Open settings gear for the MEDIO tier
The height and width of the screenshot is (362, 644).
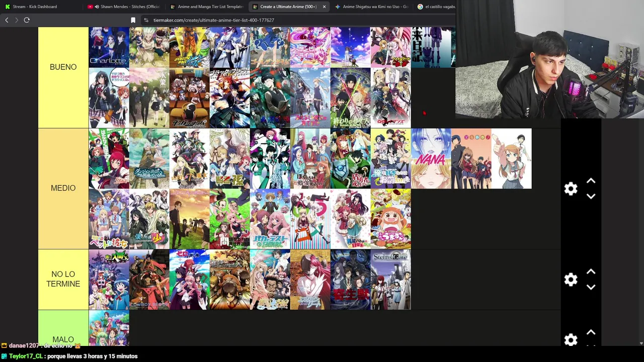[571, 189]
